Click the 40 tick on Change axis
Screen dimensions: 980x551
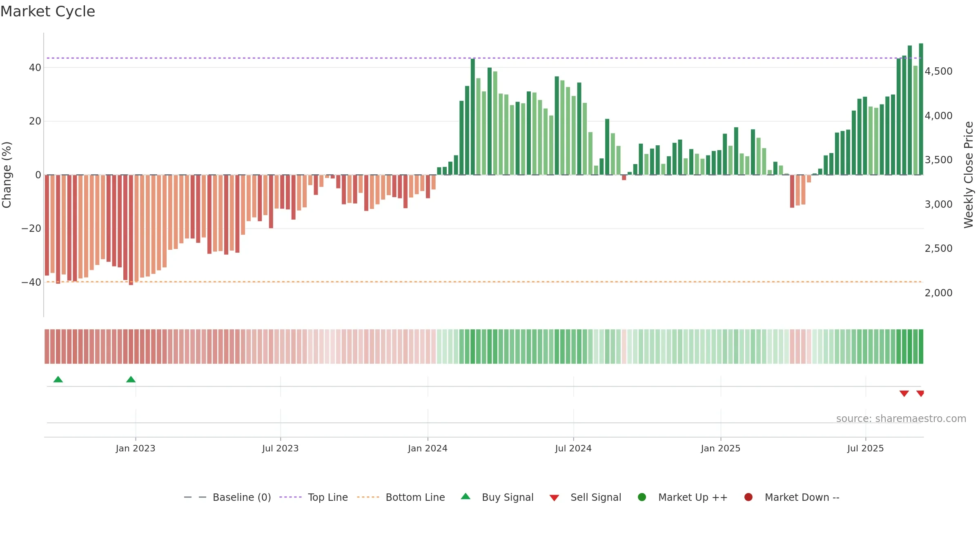(35, 68)
